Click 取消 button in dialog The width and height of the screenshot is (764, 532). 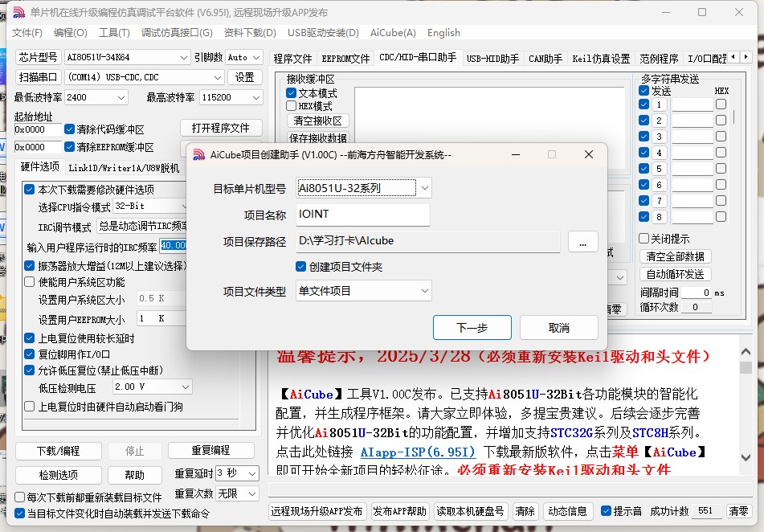point(559,327)
